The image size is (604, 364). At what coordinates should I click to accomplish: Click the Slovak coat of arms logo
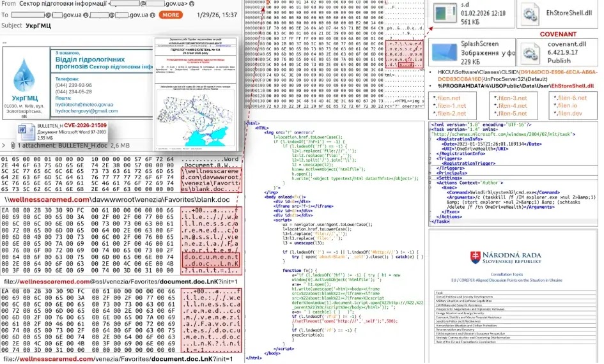[475, 257]
